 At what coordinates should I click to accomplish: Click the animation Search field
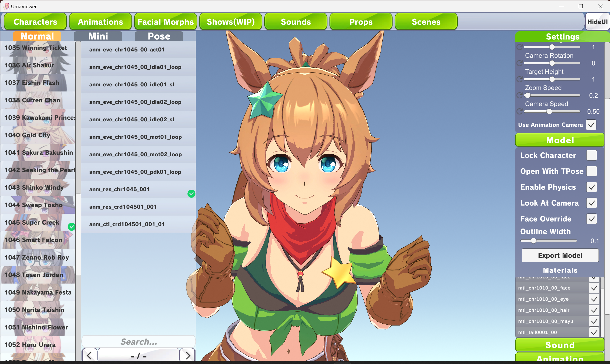pyautogui.click(x=139, y=341)
